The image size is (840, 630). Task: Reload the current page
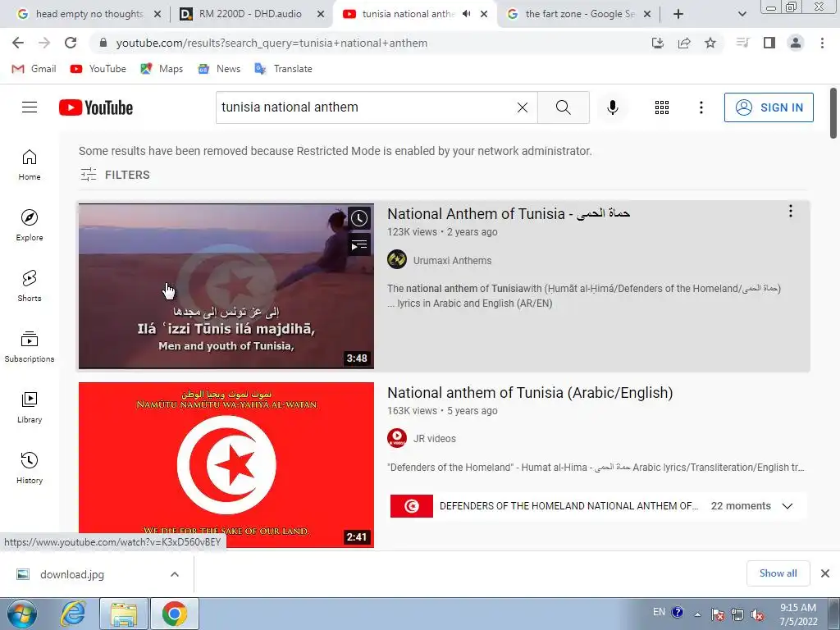pyautogui.click(x=71, y=43)
